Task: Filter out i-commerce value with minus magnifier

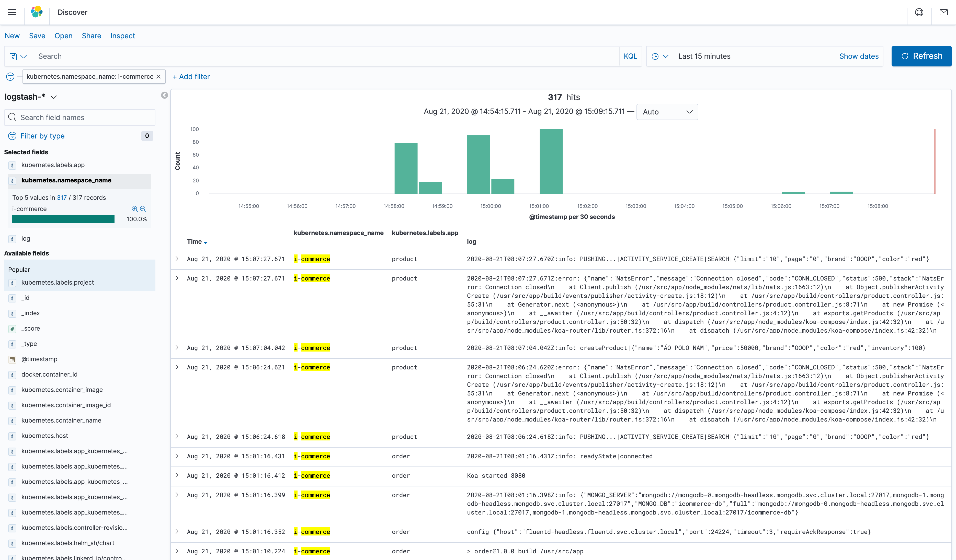Action: click(x=143, y=209)
